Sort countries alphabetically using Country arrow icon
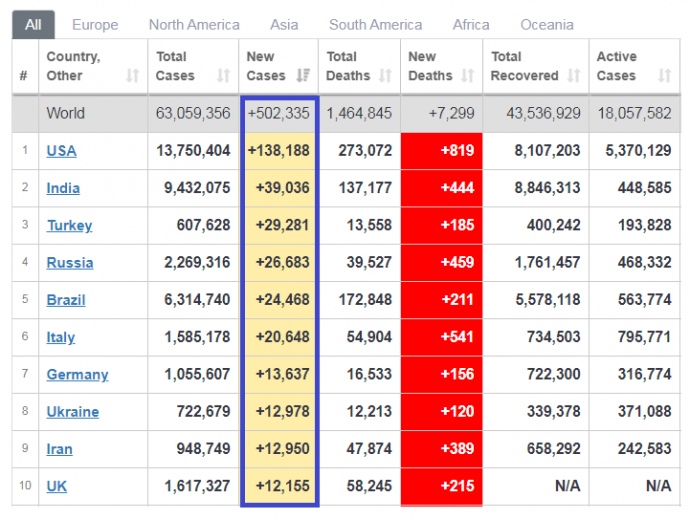 click(132, 76)
